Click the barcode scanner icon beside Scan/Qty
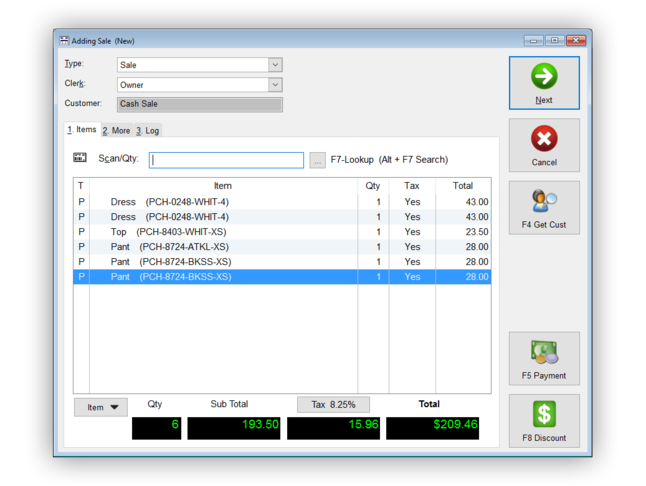Viewport: 646px width, 486px height. click(80, 157)
